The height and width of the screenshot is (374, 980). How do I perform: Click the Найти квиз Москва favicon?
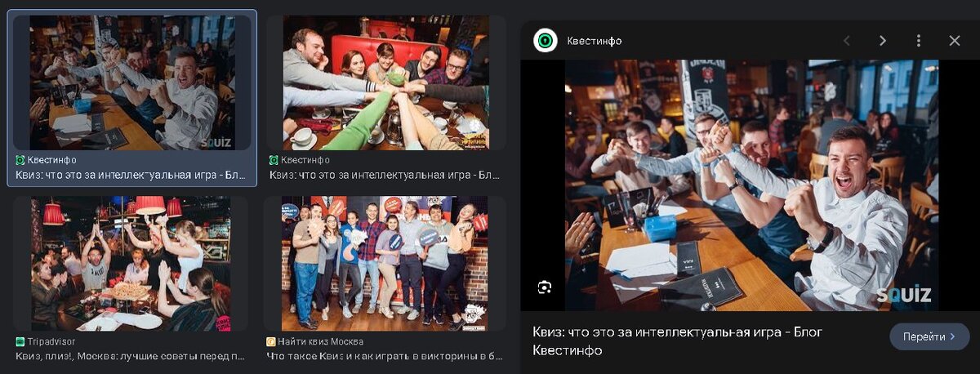coord(271,341)
